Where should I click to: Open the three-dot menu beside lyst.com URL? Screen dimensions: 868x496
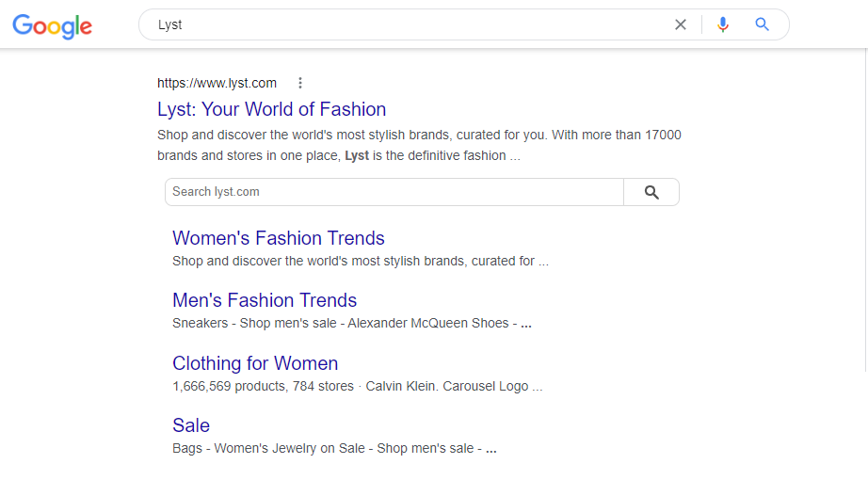[300, 83]
